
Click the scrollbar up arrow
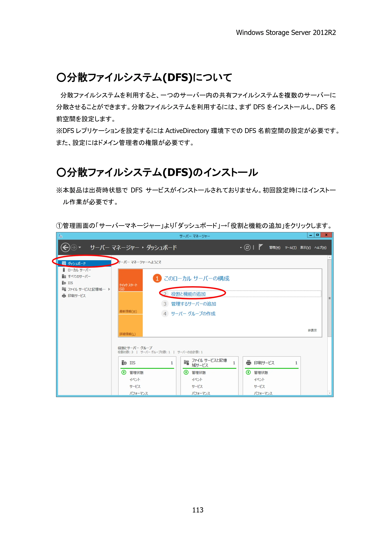[x=329, y=258]
